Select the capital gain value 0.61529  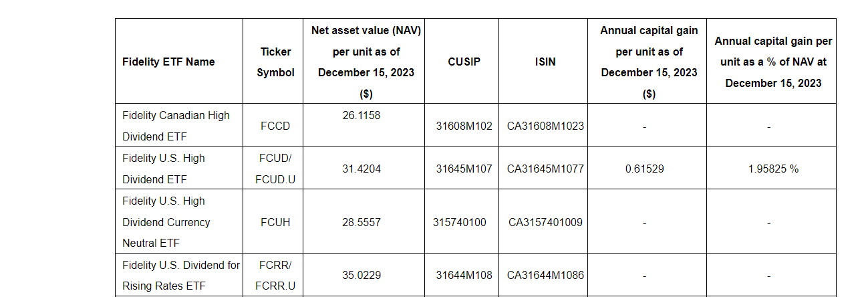pos(645,169)
